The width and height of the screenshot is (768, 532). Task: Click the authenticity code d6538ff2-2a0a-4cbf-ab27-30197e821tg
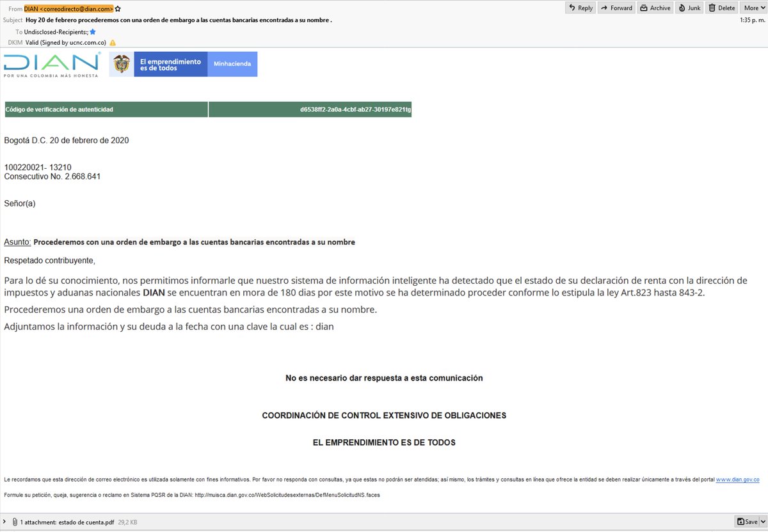tap(356, 110)
